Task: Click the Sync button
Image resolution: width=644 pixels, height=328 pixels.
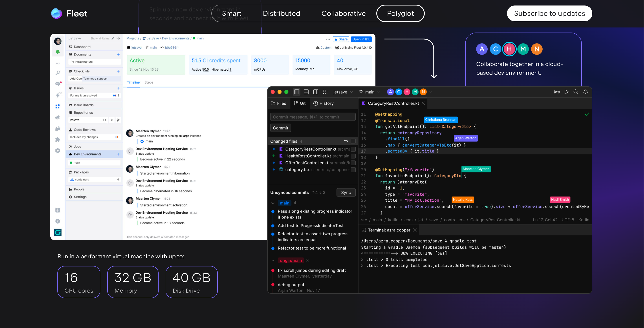Action: 346,192
